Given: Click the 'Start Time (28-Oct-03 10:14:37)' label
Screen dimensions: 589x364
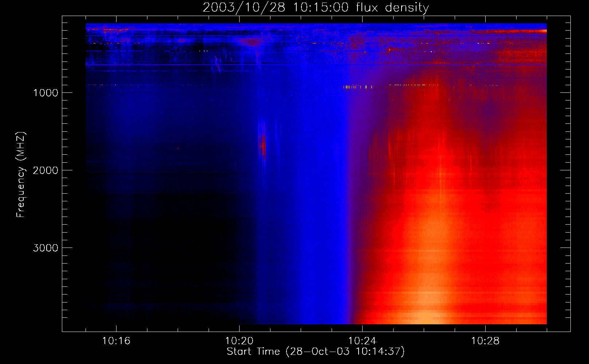Looking at the screenshot, I should pyautogui.click(x=316, y=352).
